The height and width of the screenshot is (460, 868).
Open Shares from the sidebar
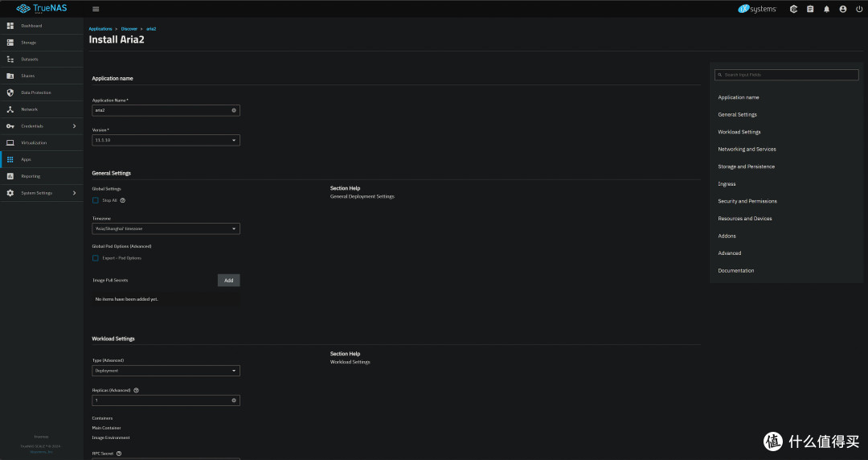click(x=42, y=76)
